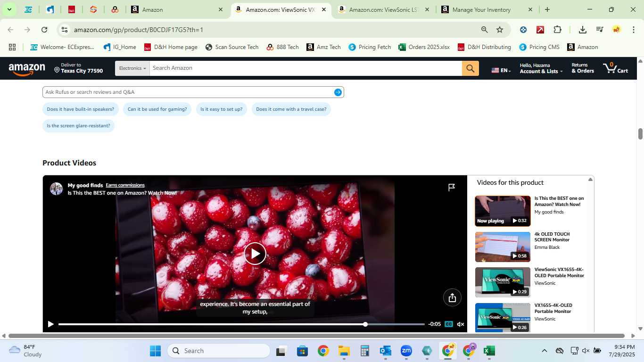Close the Manage Your Inventory tab
The width and height of the screenshot is (644, 362).
click(530, 9)
